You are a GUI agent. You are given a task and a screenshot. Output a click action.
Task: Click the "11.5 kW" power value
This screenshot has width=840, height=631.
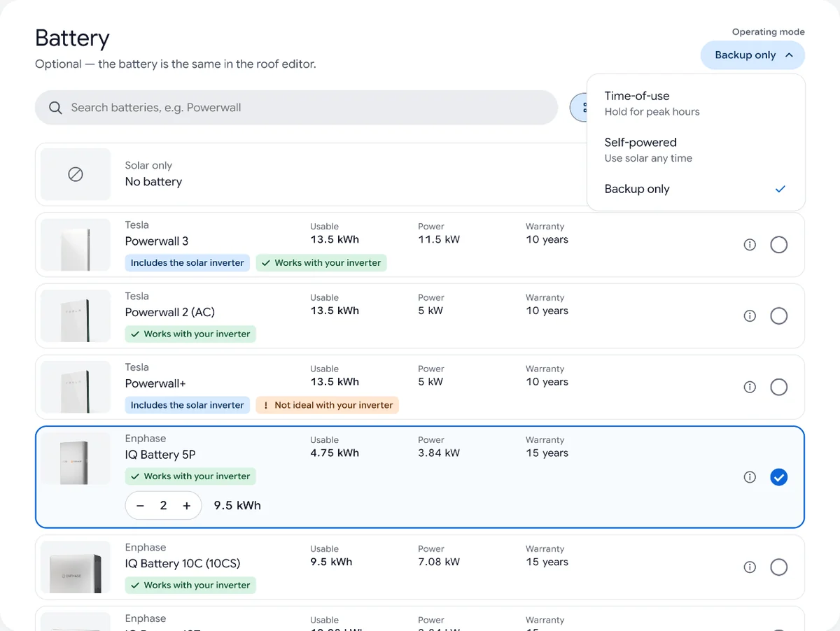pos(439,239)
